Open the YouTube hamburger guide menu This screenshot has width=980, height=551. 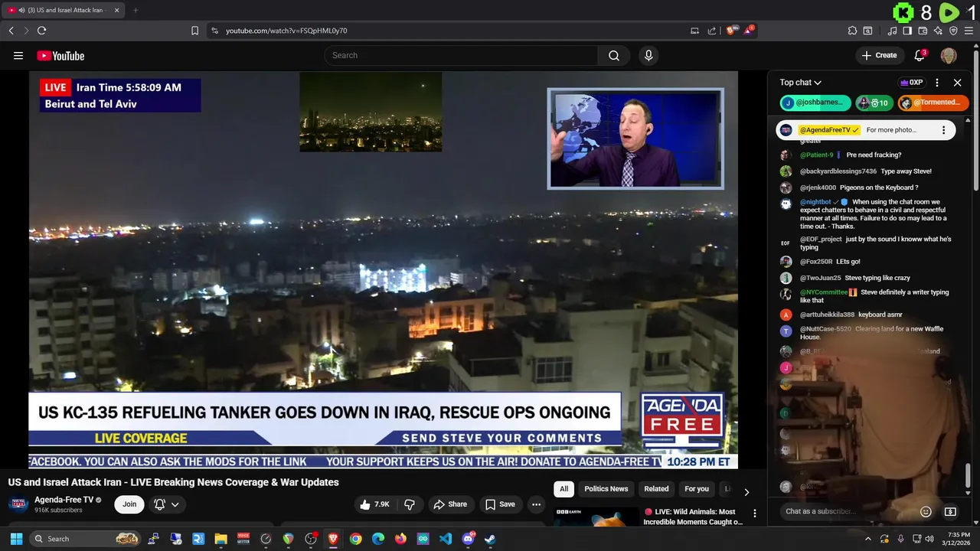pyautogui.click(x=18, y=55)
